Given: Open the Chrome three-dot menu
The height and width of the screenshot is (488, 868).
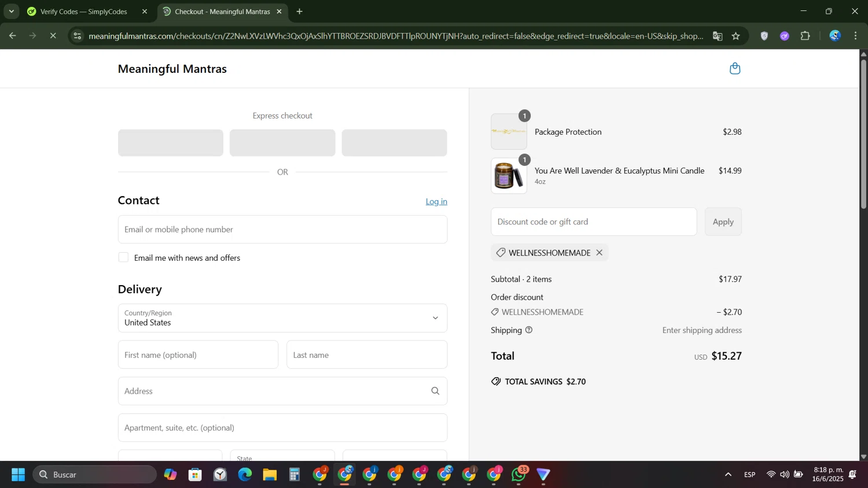Looking at the screenshot, I should [856, 36].
